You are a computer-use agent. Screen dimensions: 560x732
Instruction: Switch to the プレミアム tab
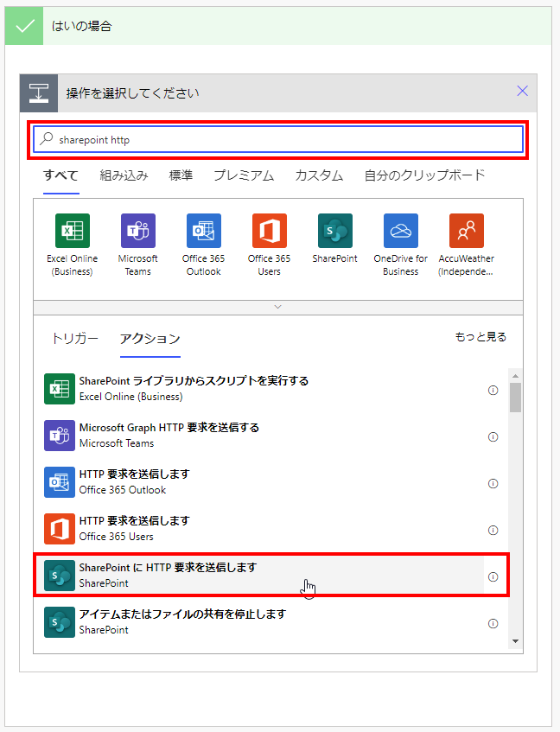point(244,175)
